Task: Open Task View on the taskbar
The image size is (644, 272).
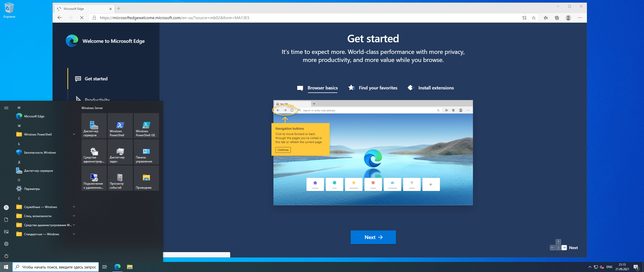Action: 105,267
